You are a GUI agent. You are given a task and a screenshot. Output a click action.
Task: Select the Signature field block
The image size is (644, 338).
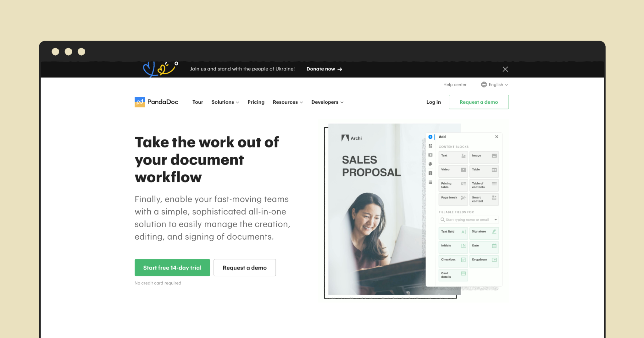coord(484,233)
